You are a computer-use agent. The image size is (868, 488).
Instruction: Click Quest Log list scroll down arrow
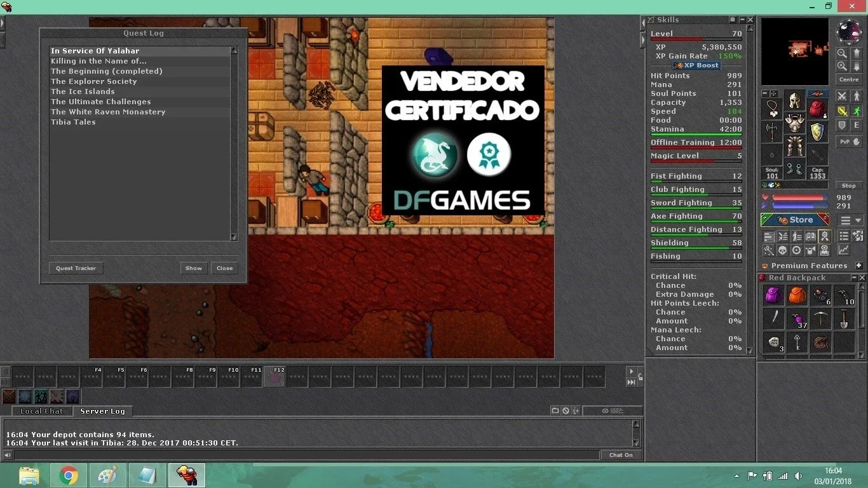[x=234, y=237]
